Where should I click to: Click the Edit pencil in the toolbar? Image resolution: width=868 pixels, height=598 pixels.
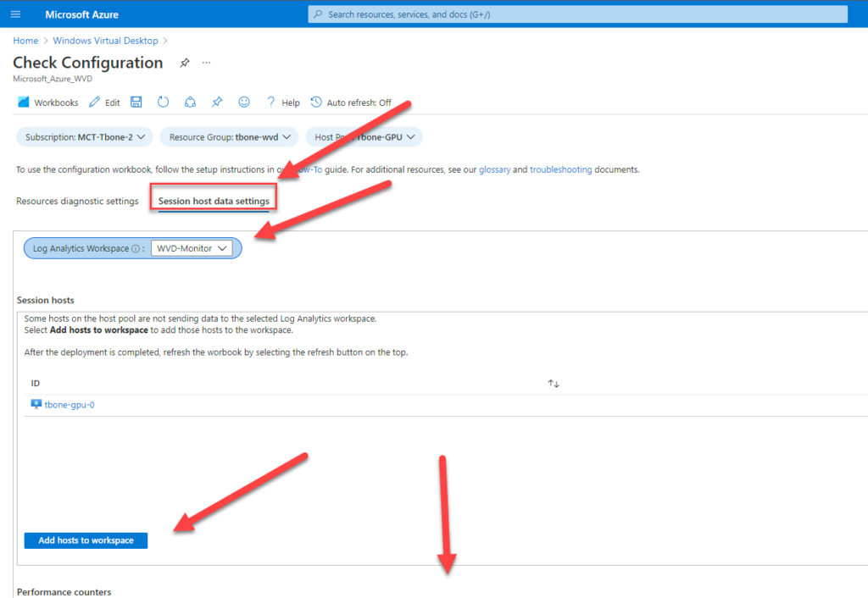104,102
